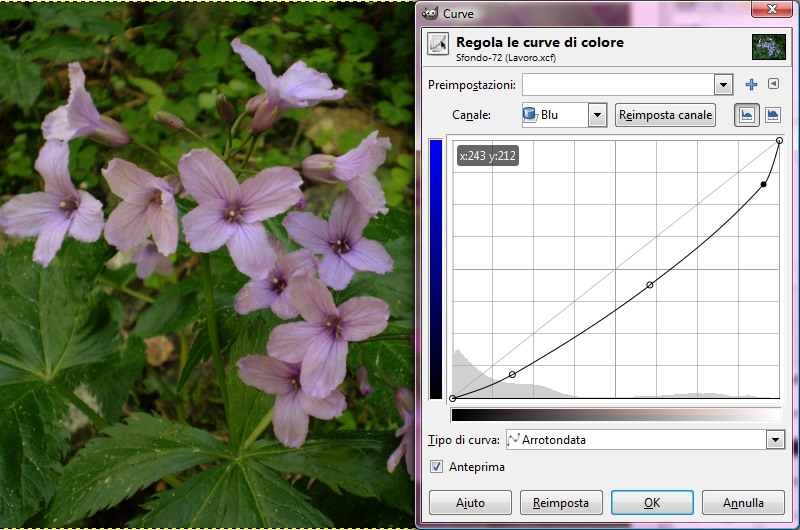Select the curve endpoint at top right
Viewport: 800px width, 530px height.
pyautogui.click(x=779, y=140)
